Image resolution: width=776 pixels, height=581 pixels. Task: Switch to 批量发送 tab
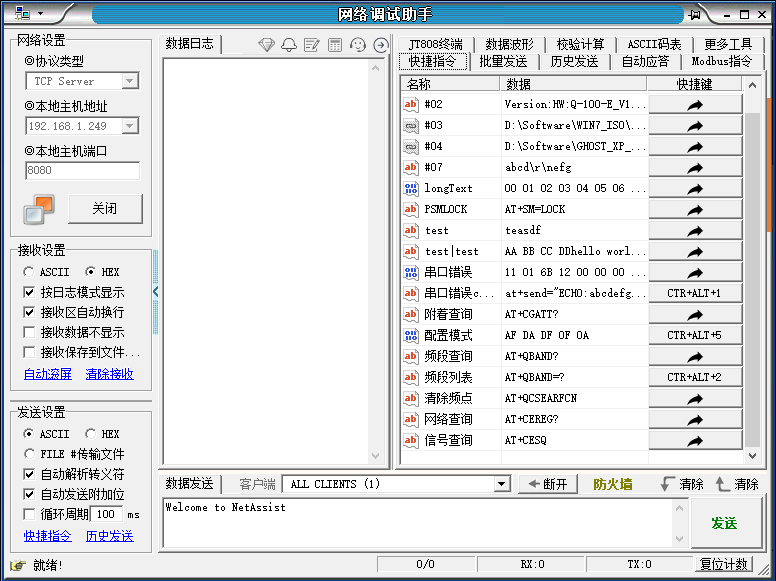503,62
